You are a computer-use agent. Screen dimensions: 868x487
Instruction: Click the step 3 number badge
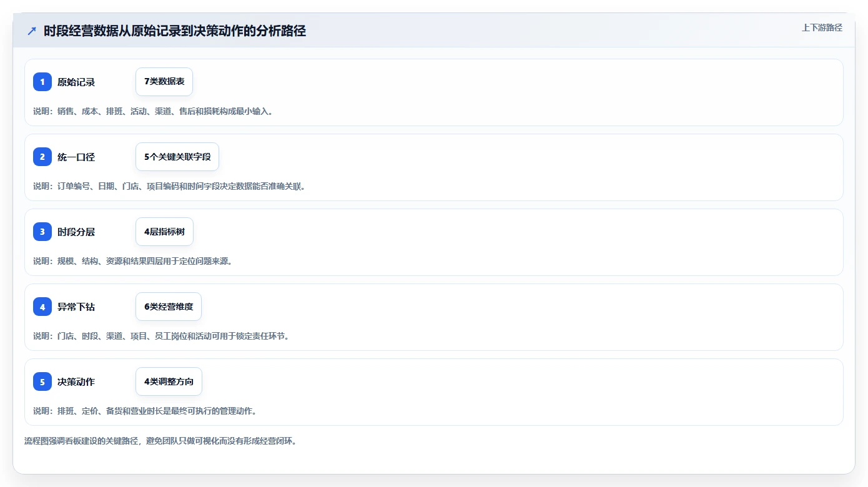click(42, 232)
